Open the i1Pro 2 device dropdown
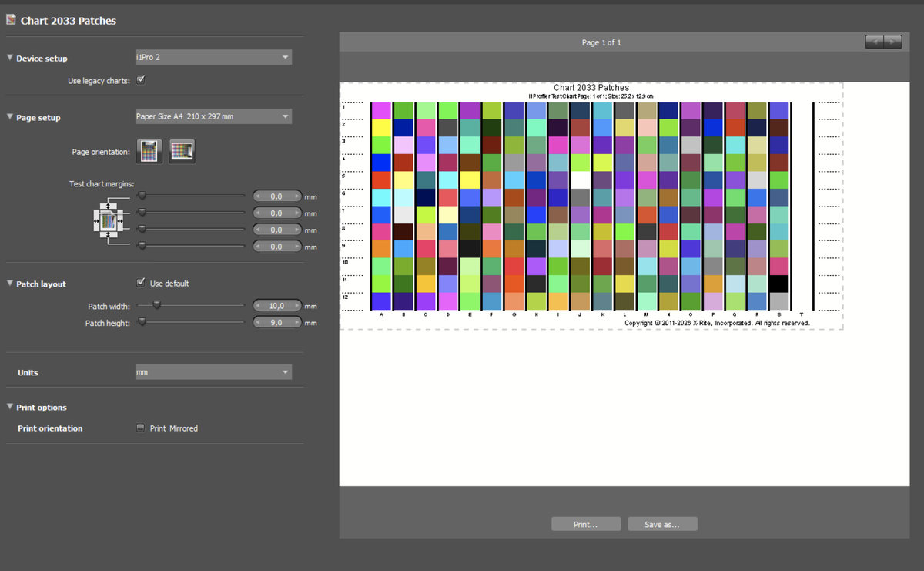The height and width of the screenshot is (571, 924). 213,58
